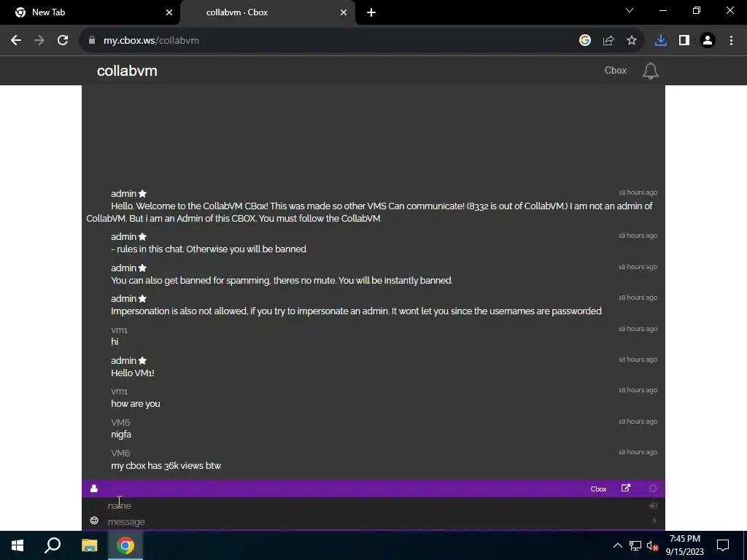Click the address bar URL my.cbox.ws/collabvm
This screenshot has width=747, height=560.
point(151,41)
